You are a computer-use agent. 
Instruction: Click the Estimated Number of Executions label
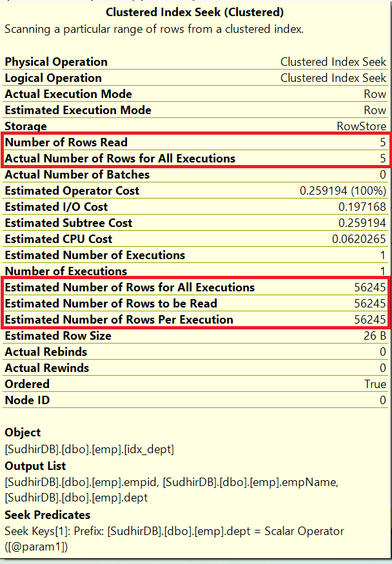coord(95,255)
